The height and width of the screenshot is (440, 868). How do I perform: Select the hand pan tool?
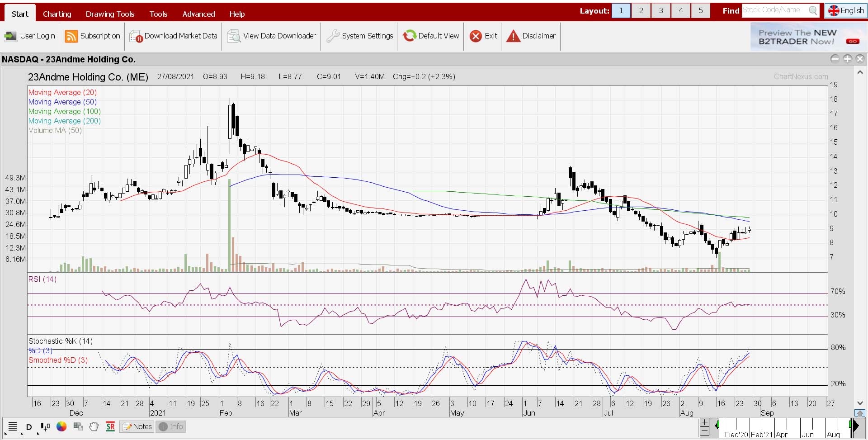tap(94, 426)
